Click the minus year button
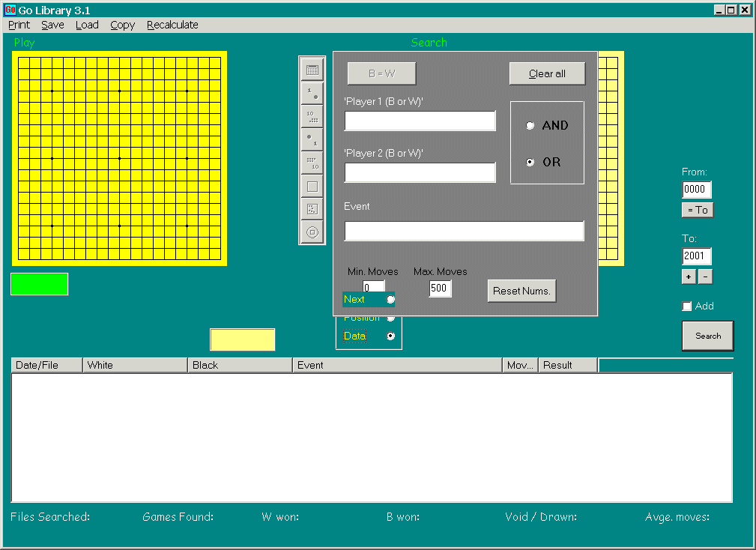Image resolution: width=756 pixels, height=550 pixels. (705, 276)
